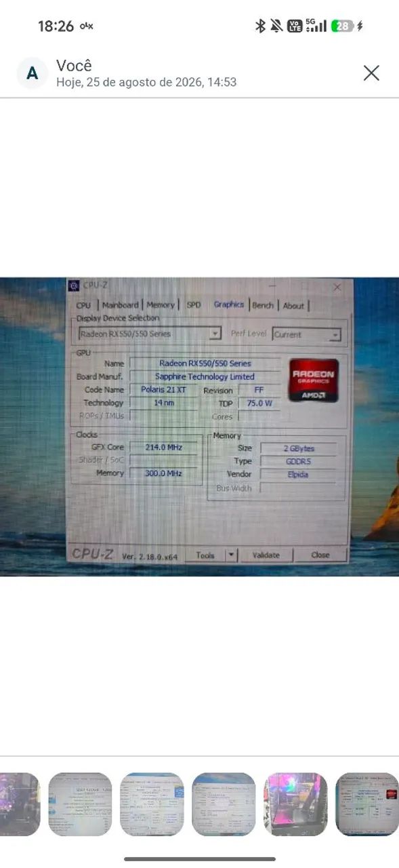Click the Radeon Graphics AMD logo
This screenshot has width=399, height=868.
pyautogui.click(x=314, y=380)
